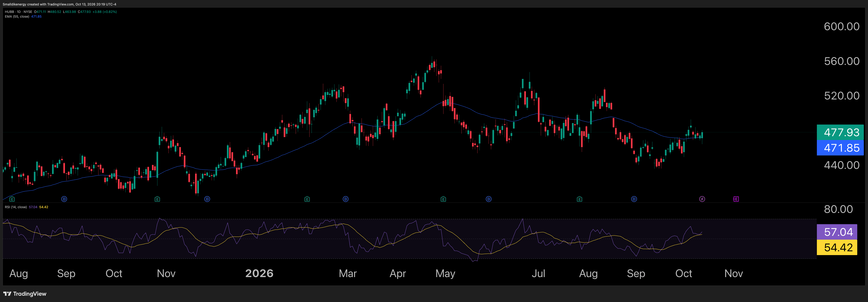Click the O471.11 open value in legend
The height and width of the screenshot is (302, 868).
pyautogui.click(x=40, y=12)
